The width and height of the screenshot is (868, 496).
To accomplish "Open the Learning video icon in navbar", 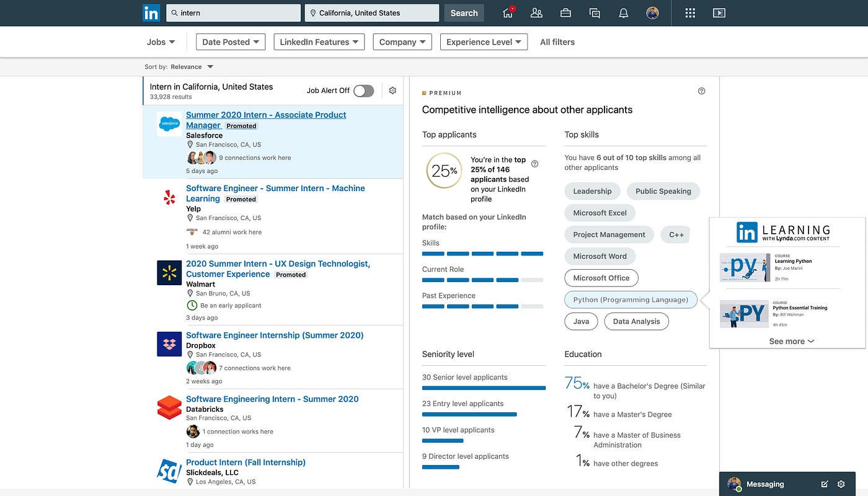I will point(719,13).
